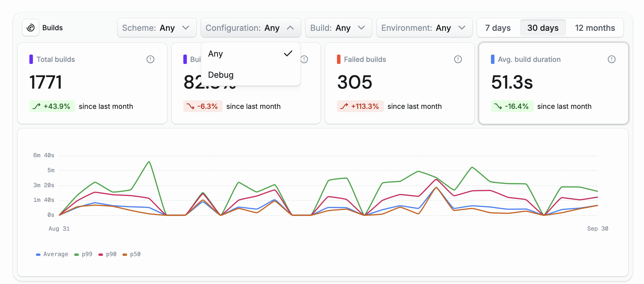Click the upward trend icon beside +113.3%
Viewport: 644px width, 284px height.
pos(344,106)
